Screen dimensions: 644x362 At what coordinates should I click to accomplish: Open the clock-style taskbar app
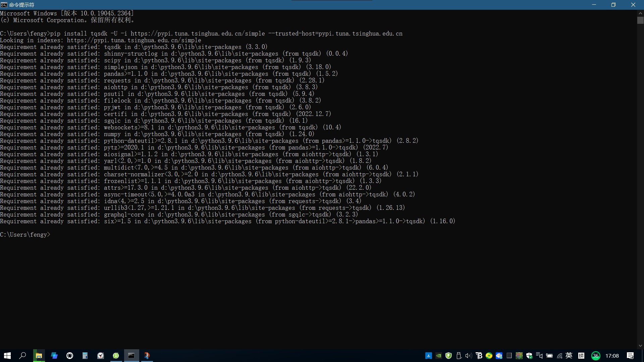(x=101, y=356)
